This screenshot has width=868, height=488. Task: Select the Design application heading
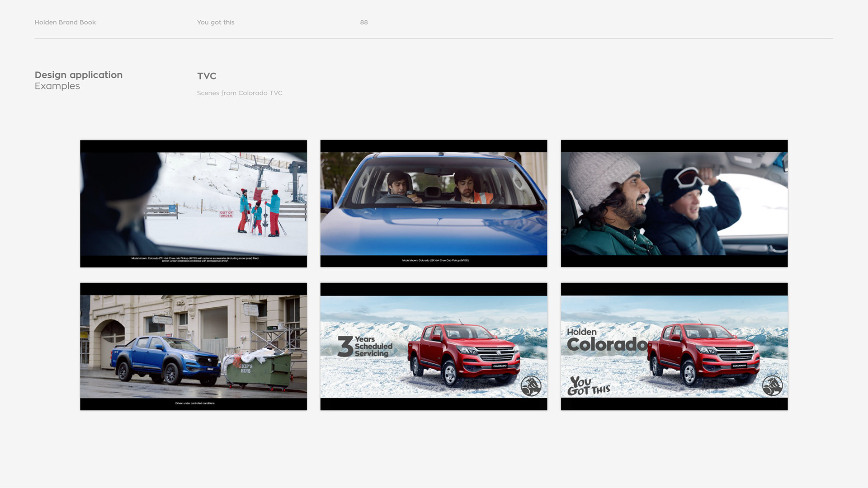tap(79, 75)
